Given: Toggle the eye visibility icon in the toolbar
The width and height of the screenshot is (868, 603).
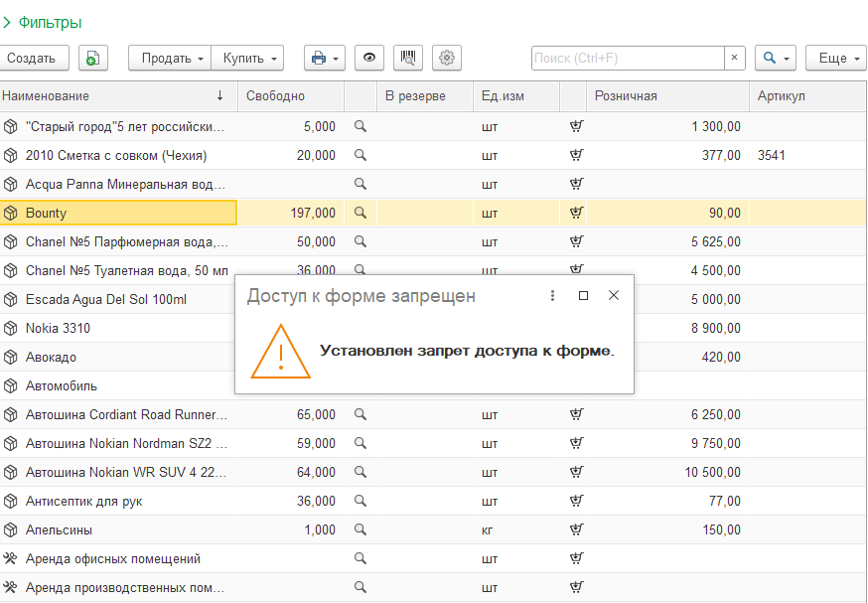Looking at the screenshot, I should [369, 59].
